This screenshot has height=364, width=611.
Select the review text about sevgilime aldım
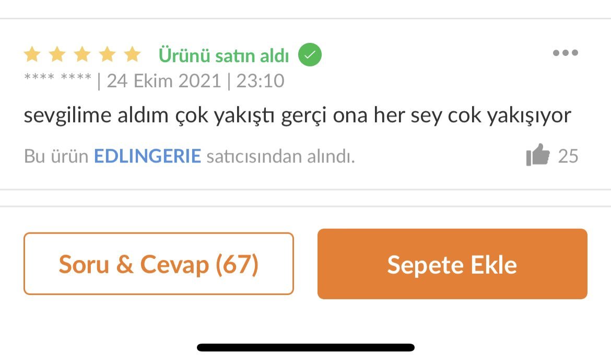(297, 115)
